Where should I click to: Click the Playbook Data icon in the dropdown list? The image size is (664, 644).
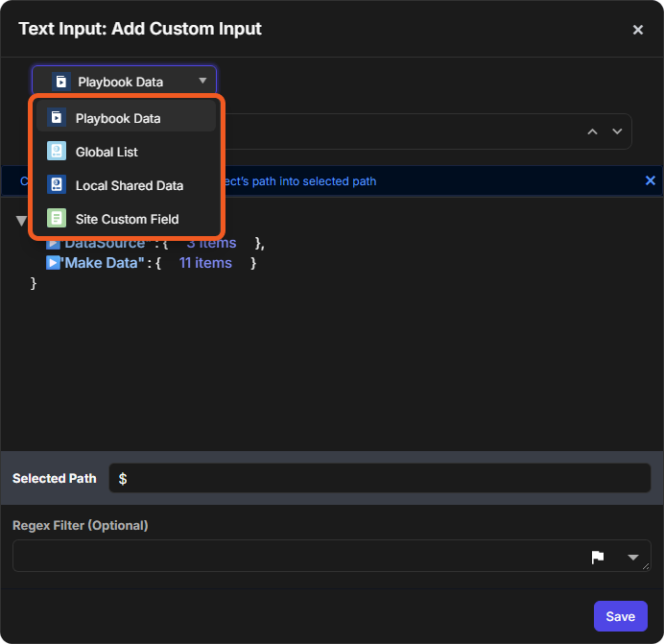click(57, 117)
